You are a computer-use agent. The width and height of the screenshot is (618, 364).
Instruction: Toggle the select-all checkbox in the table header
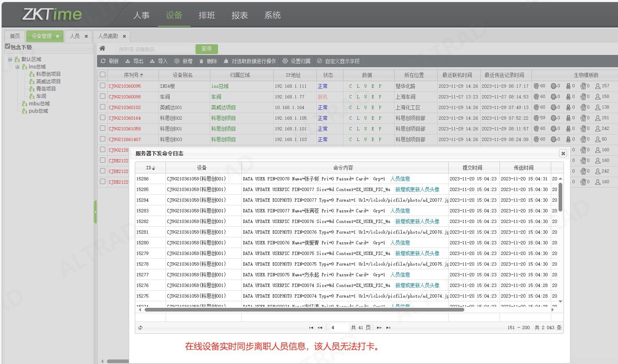pos(102,75)
